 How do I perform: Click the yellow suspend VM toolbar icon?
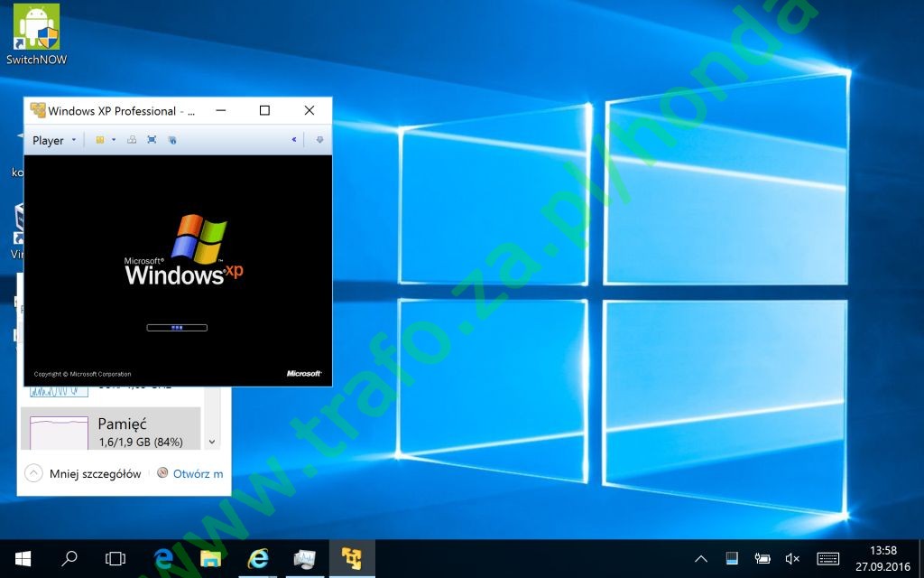point(100,140)
